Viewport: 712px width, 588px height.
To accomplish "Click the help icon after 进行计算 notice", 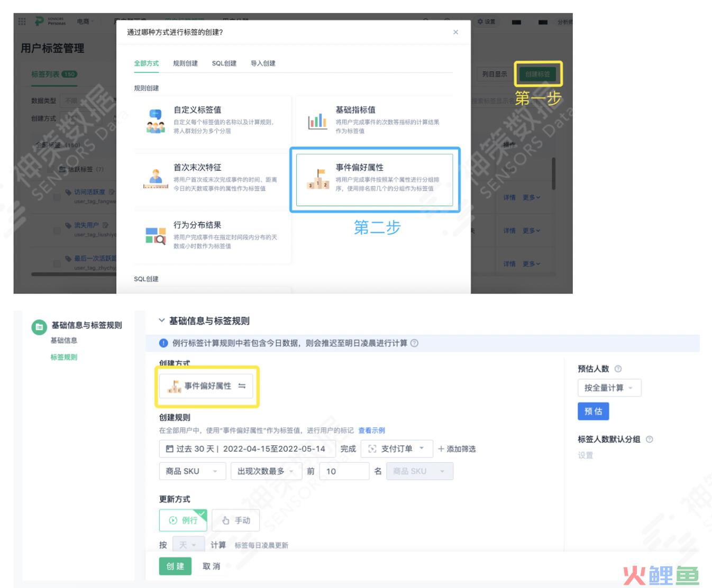I will tap(414, 343).
